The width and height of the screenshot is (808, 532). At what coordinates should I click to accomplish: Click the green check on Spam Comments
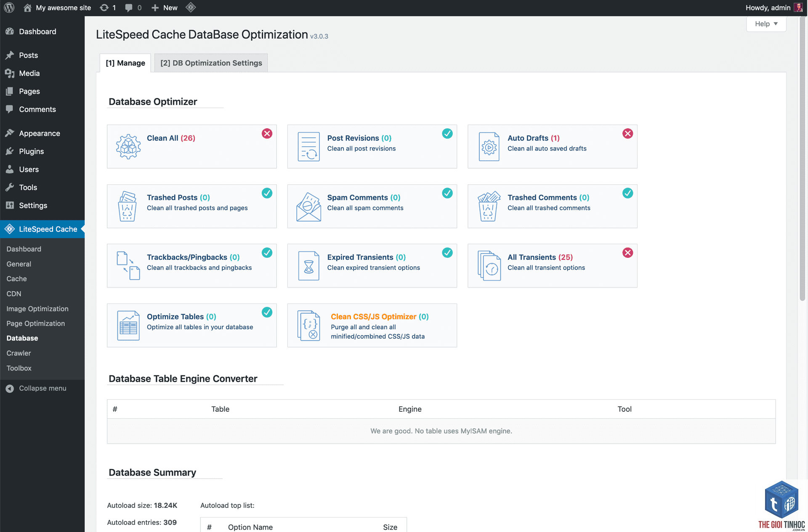[447, 193]
